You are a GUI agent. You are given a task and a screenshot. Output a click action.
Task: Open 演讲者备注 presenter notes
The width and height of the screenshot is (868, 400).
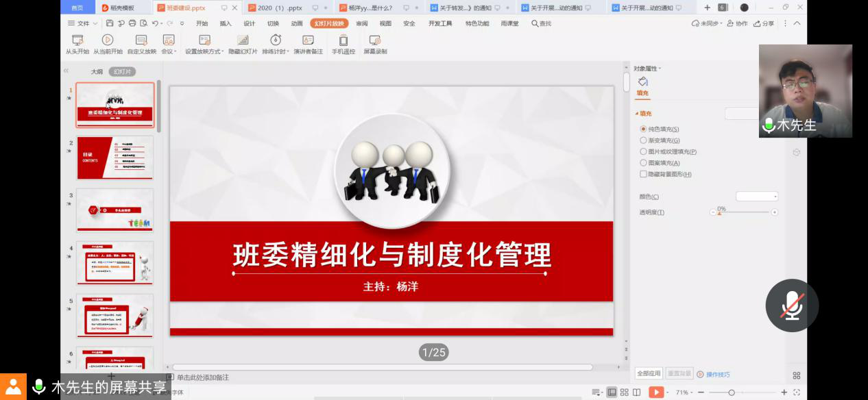pyautogui.click(x=308, y=40)
